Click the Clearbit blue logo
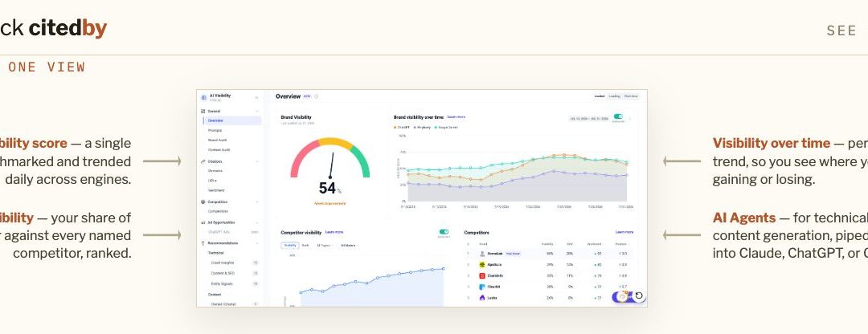This screenshot has height=334, width=868. click(482, 287)
